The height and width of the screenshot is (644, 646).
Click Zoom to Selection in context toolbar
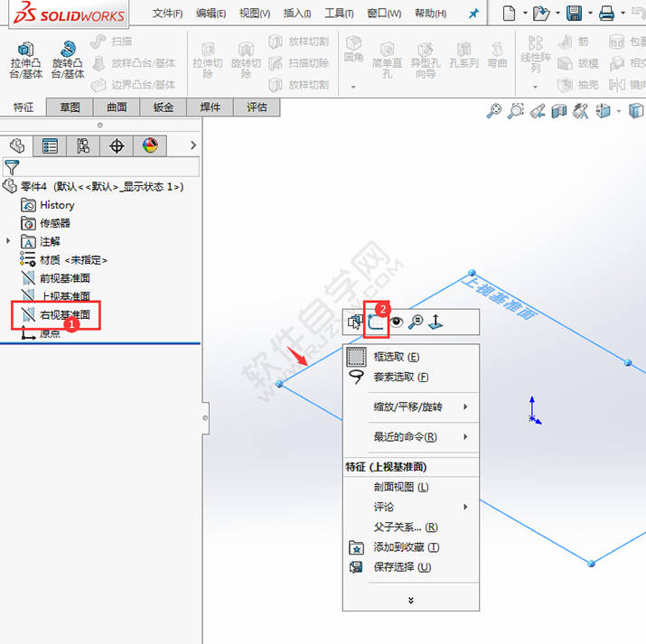[x=416, y=322]
